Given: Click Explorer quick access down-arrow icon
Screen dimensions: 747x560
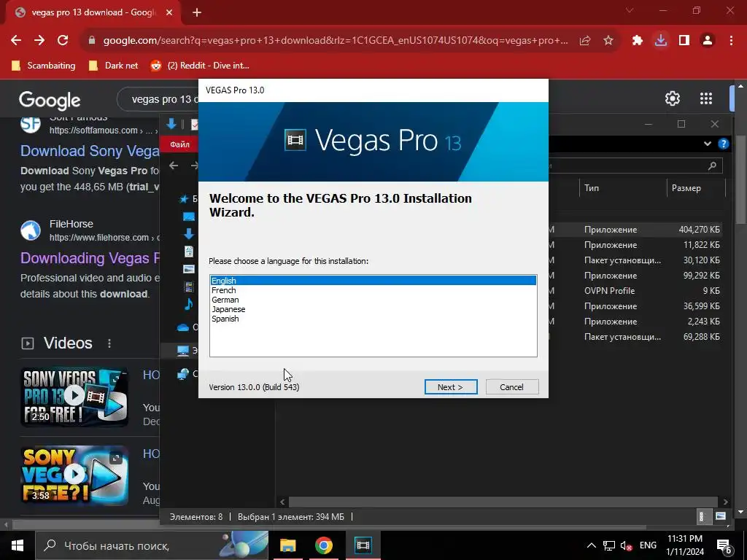Looking at the screenshot, I should click(171, 124).
